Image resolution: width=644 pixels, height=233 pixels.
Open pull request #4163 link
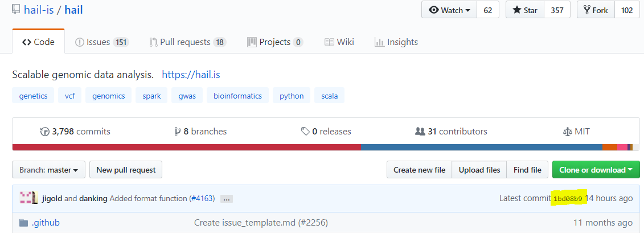click(202, 198)
